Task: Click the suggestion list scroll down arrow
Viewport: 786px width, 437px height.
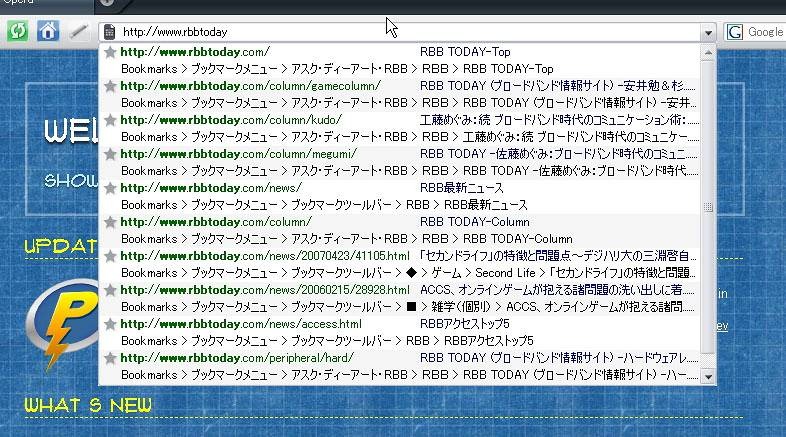Action: click(x=709, y=377)
